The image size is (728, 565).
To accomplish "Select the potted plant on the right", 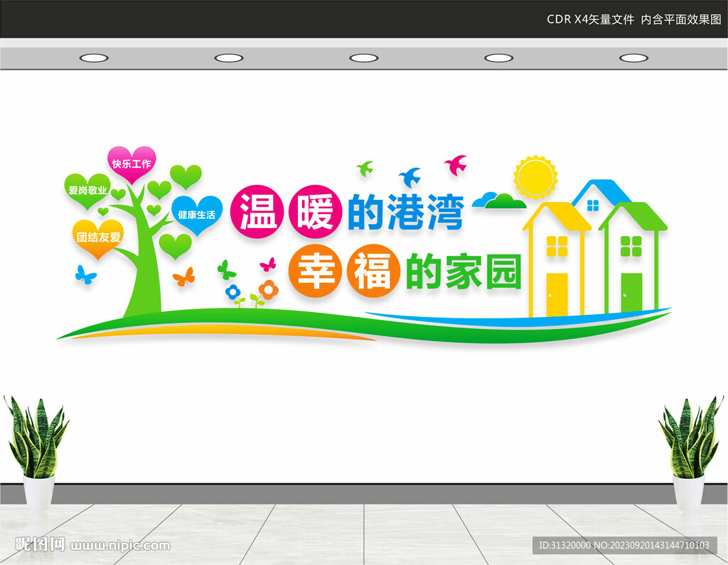I will tap(690, 453).
